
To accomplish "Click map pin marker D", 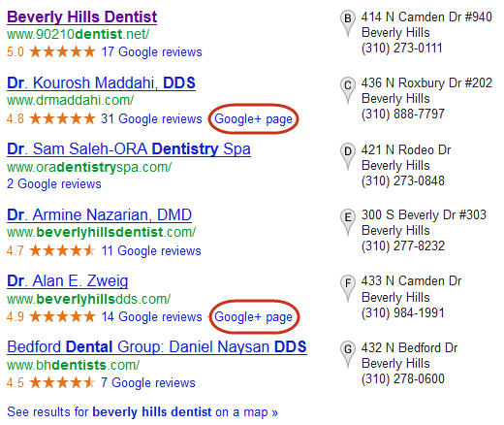I will 348,156.
